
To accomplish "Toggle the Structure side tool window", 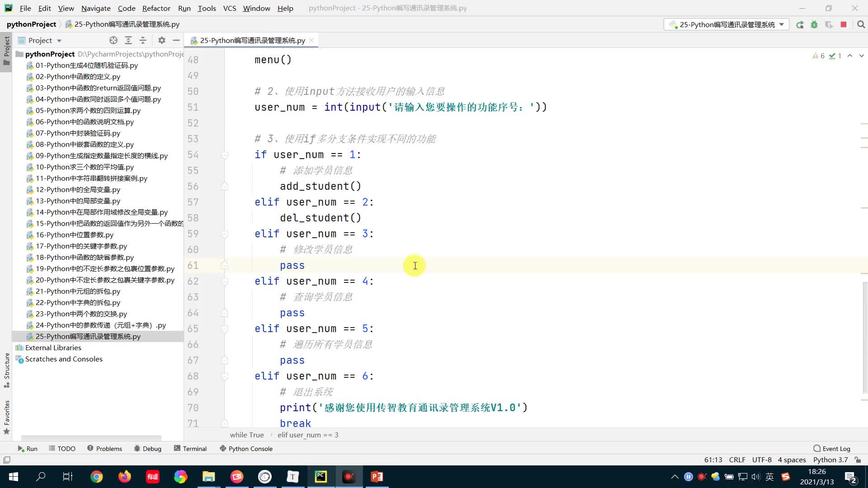I will (6, 370).
